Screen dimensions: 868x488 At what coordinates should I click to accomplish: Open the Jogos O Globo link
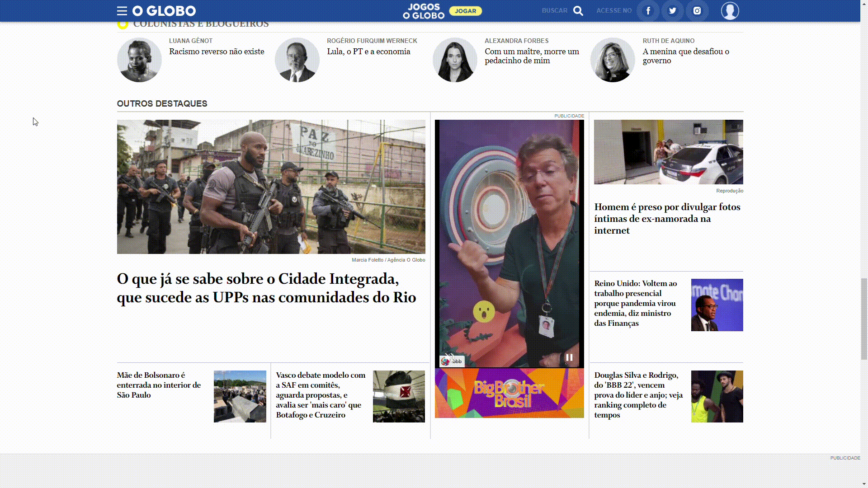tap(424, 11)
